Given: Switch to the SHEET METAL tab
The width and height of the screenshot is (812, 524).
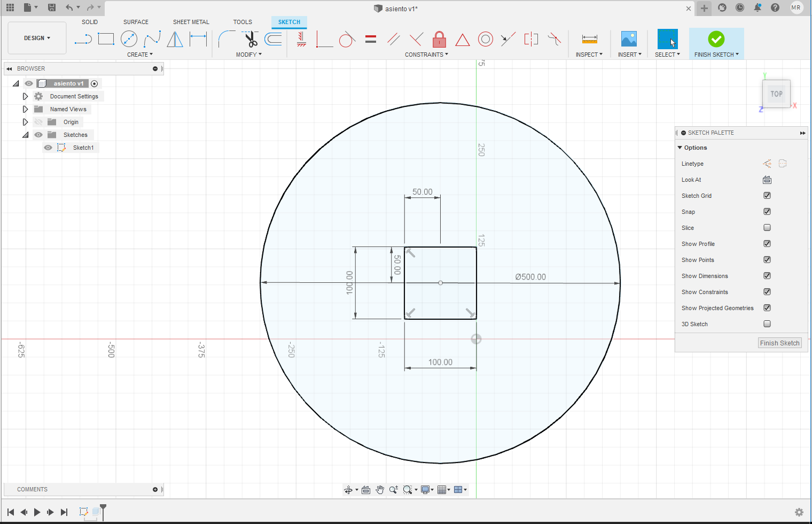Looking at the screenshot, I should coord(191,22).
